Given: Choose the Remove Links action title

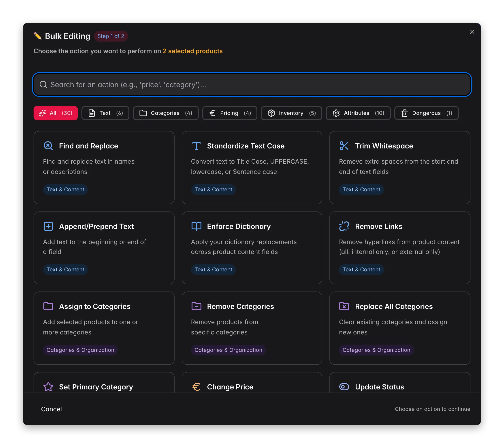Looking at the screenshot, I should (x=378, y=226).
